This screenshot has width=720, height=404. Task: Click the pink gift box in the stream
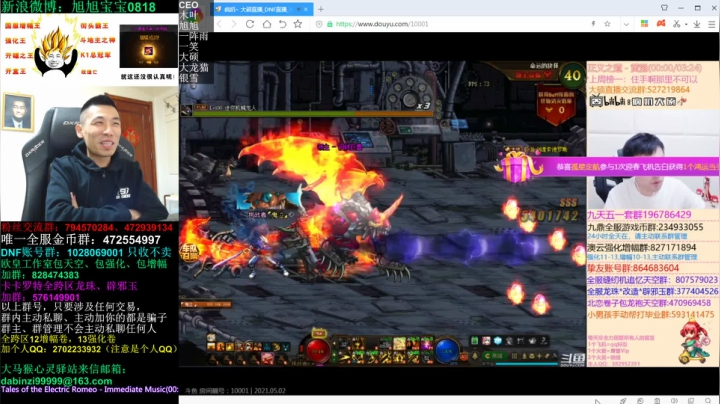pos(519,166)
